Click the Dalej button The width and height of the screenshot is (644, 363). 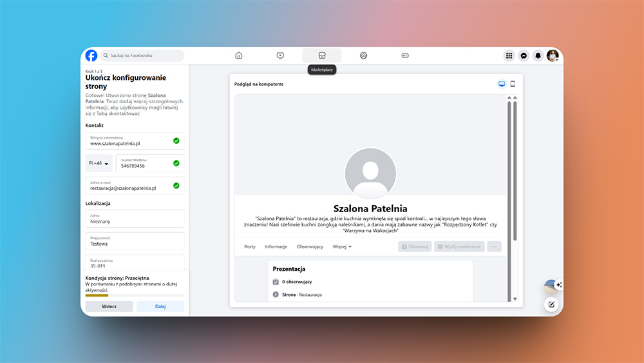click(160, 306)
